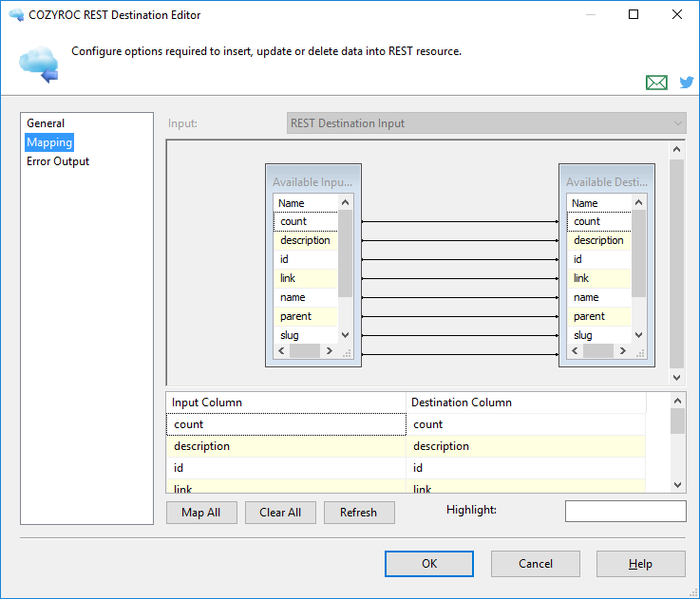The image size is (700, 599).
Task: Open Help
Action: pyautogui.click(x=640, y=564)
